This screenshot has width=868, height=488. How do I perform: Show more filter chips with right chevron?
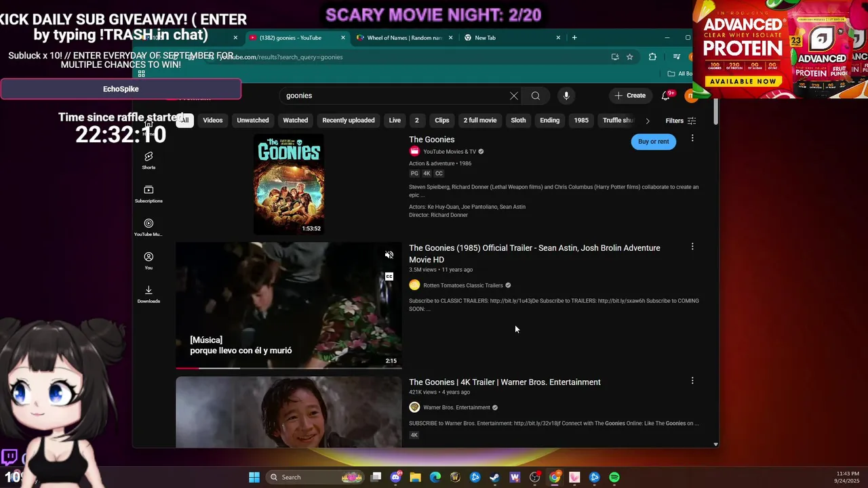(648, 121)
